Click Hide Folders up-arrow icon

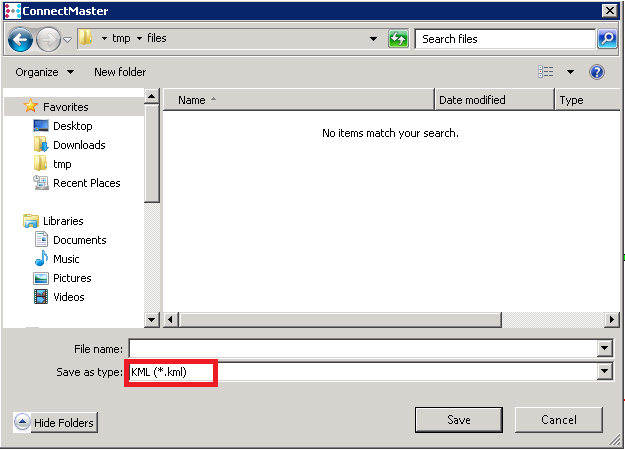pos(22,422)
